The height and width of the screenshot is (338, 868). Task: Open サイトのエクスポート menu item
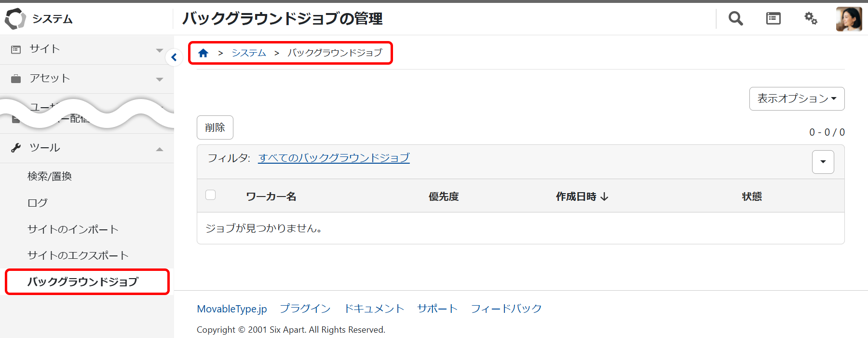78,255
